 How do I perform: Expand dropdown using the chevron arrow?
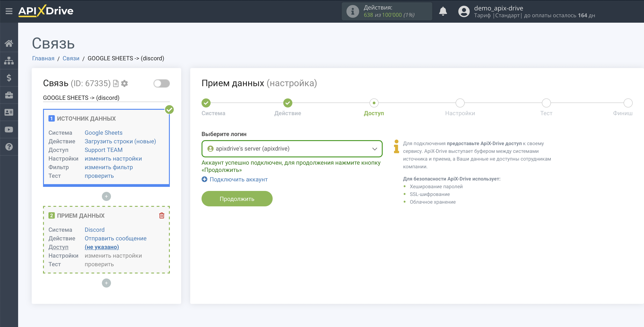coord(375,149)
